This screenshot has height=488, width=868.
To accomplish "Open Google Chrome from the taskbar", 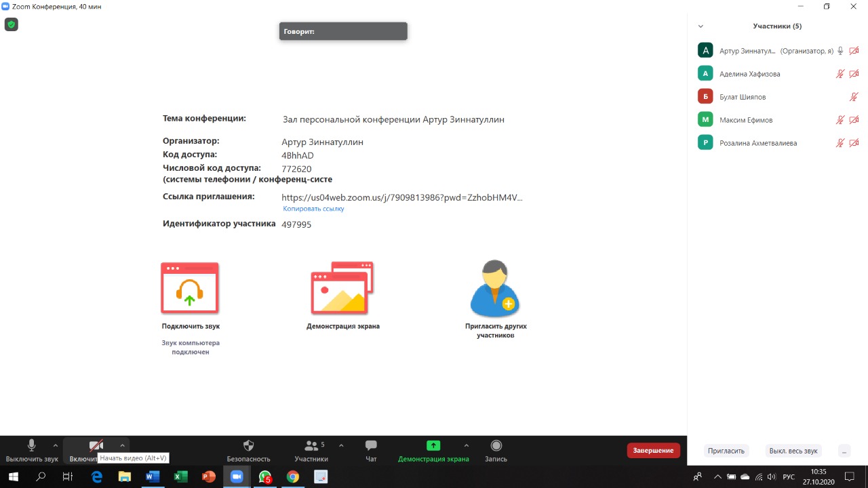I will 292,477.
